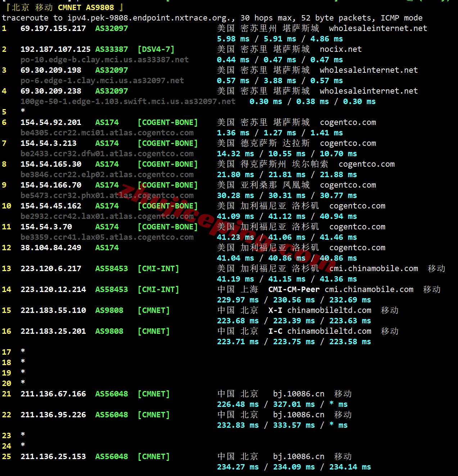Select IP 38.104.84.249 at hop 12
458x476 pixels.
[x=51, y=248]
